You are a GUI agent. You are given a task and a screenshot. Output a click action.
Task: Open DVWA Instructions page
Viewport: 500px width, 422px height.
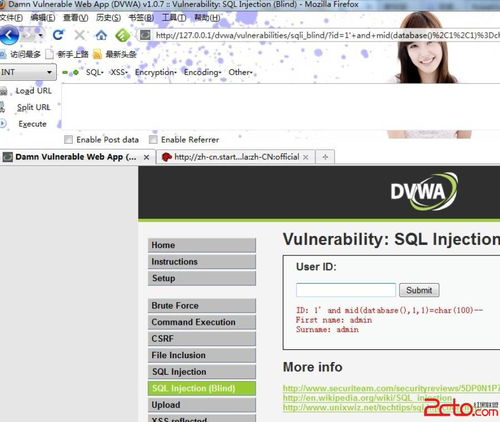(x=202, y=262)
